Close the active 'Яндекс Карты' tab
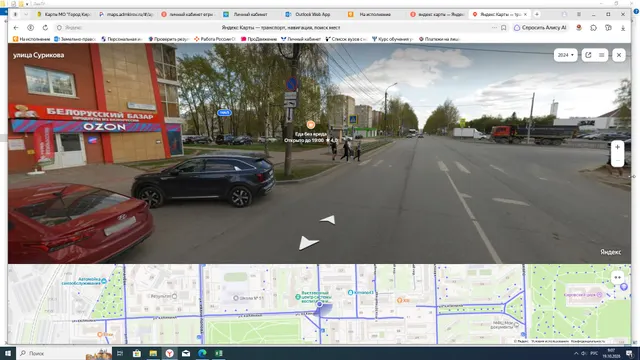Image resolution: width=640 pixels, height=360 pixels. [x=525, y=14]
